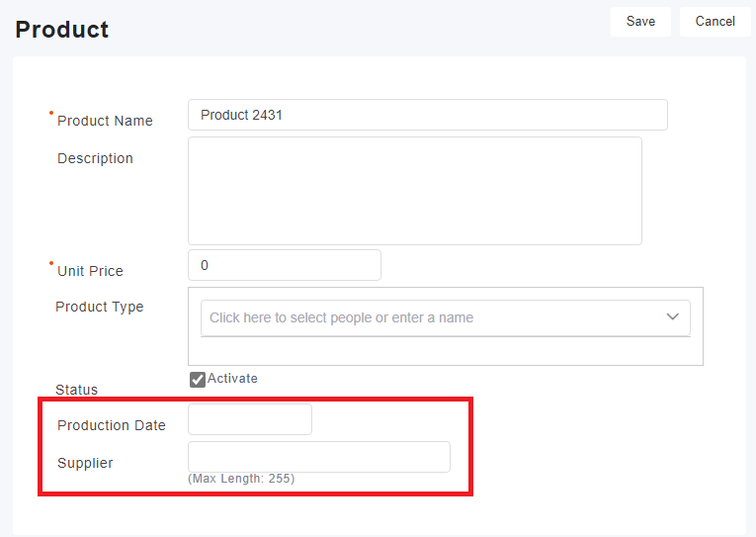Uncheck the Activate status checkbox
The image size is (756, 537).
pyautogui.click(x=198, y=380)
